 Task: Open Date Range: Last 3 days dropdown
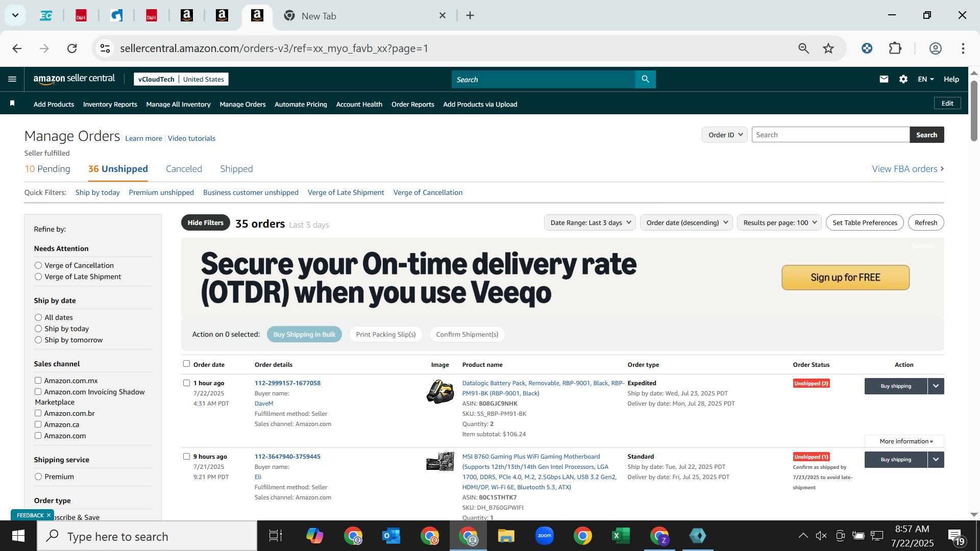[590, 222]
